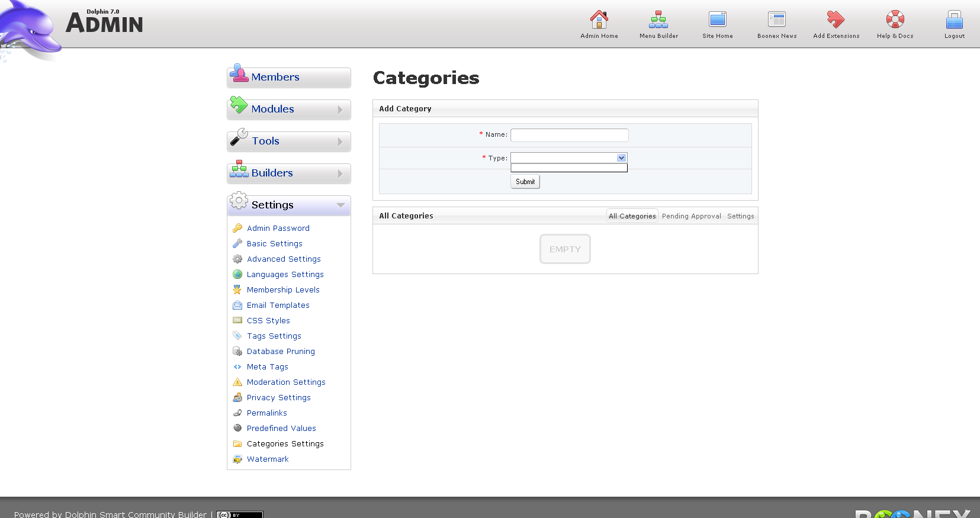This screenshot has width=980, height=518.
Task: Click the Add Extensions puzzle icon
Action: coord(836,20)
